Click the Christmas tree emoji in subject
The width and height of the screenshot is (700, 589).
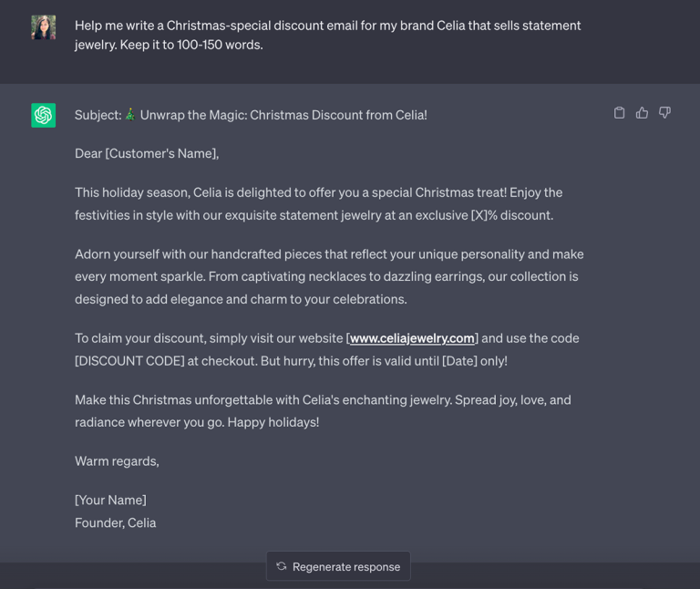pos(130,115)
